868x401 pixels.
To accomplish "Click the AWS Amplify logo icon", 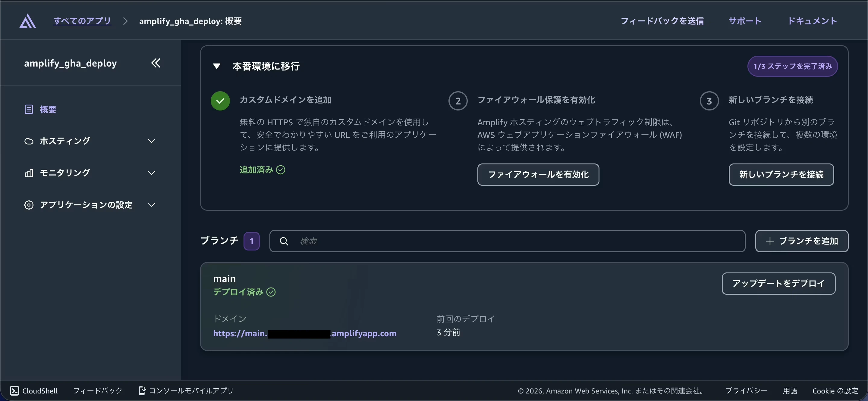I will (28, 21).
